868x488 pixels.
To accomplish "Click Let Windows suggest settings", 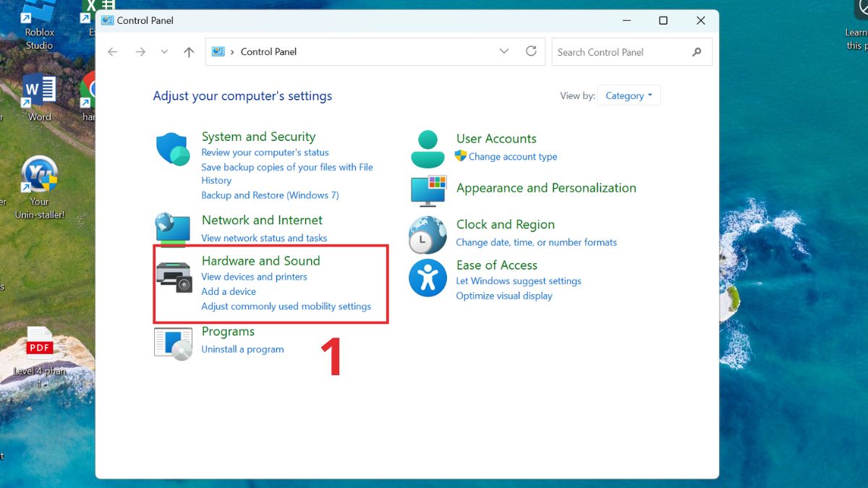I will (519, 281).
